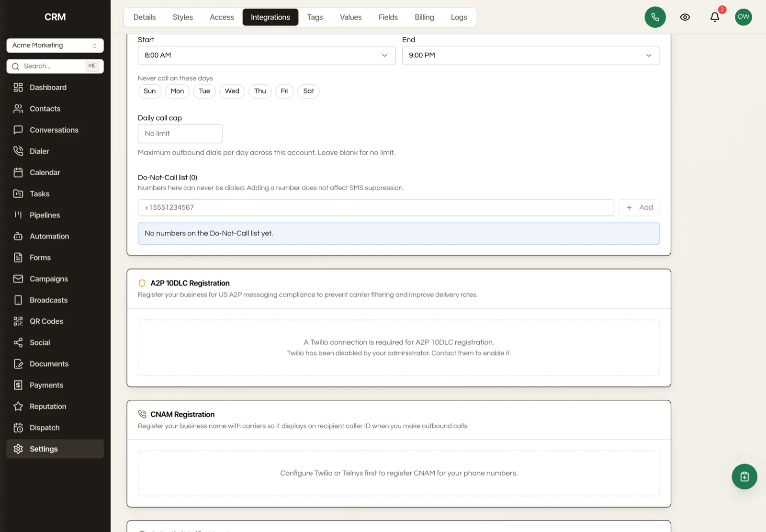Viewport: 766px width, 532px height.
Task: Open the QR Codes icon
Action: pos(18,321)
